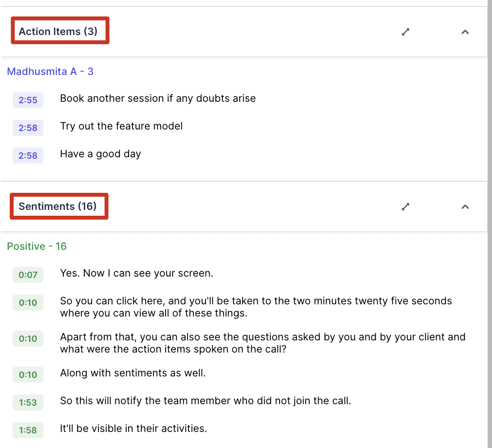Collapse the Action Items section
The image size is (492, 448).
(x=465, y=32)
